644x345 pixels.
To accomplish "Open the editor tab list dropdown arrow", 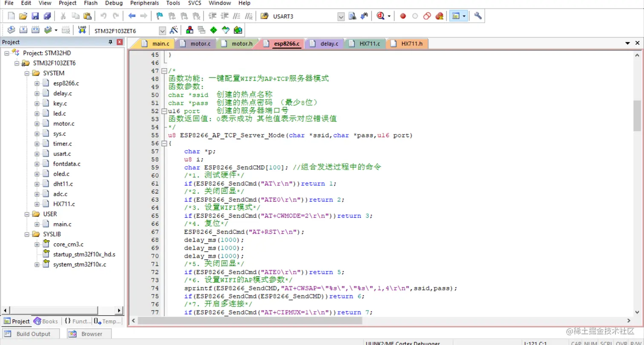I will tap(627, 43).
